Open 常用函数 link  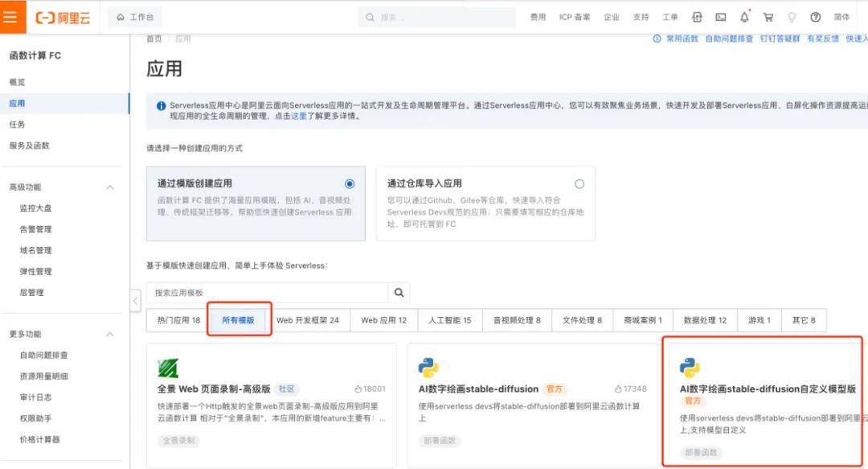tap(682, 39)
